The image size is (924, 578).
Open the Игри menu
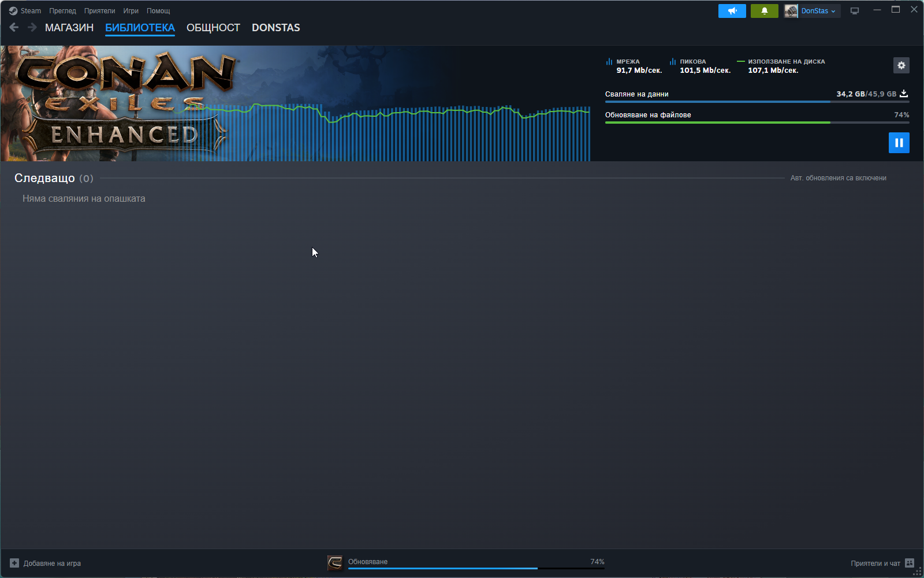(131, 11)
